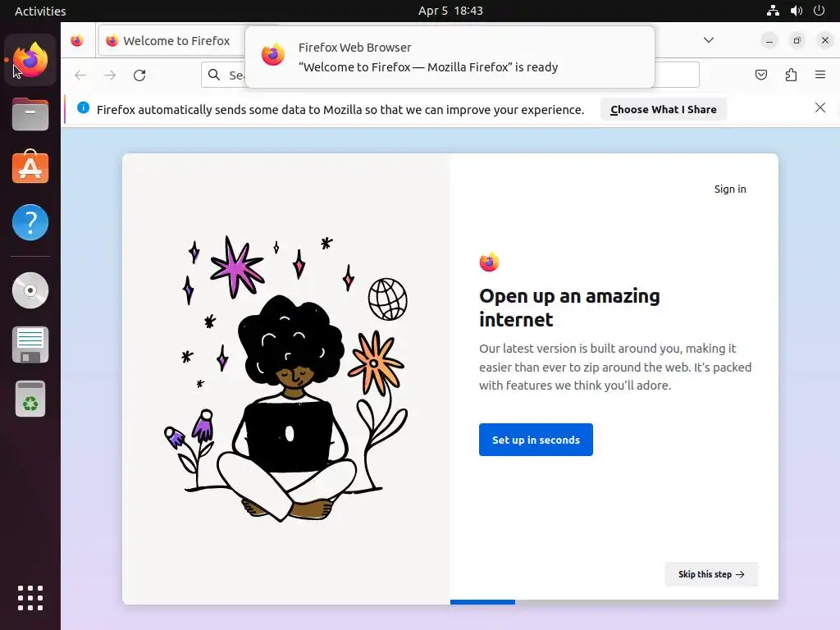
Task: Open the floppy-disk save icon in dock
Action: point(30,345)
